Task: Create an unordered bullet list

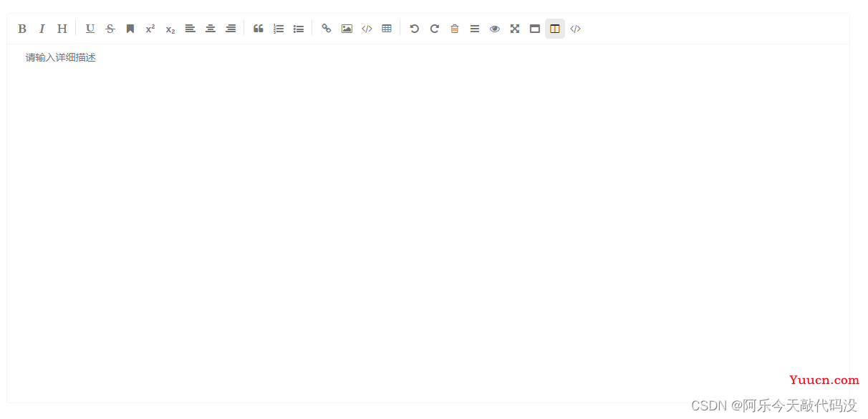Action: point(299,29)
